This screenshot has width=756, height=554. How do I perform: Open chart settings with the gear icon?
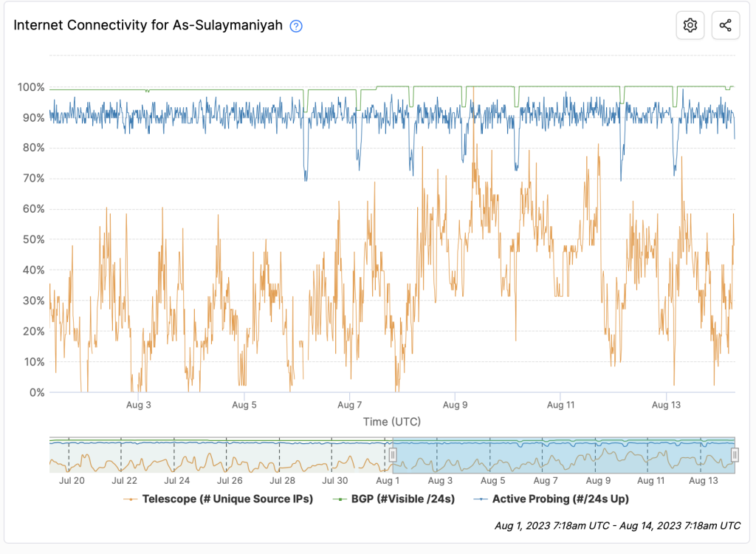pyautogui.click(x=690, y=24)
